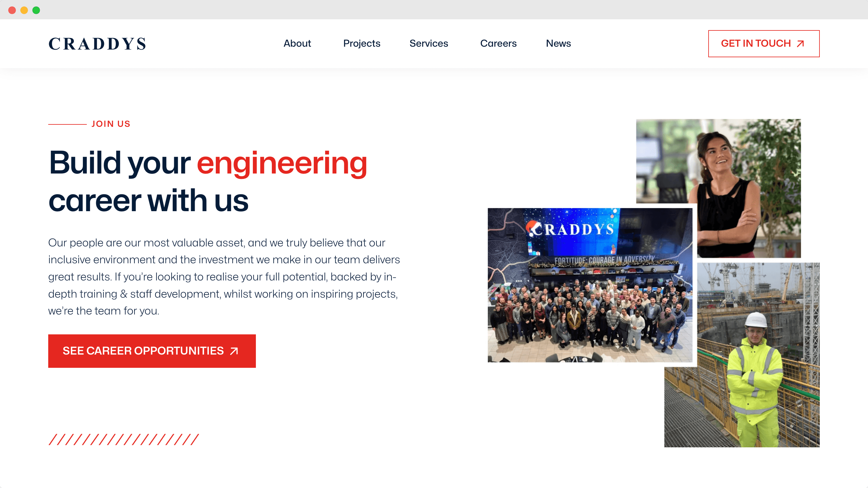This screenshot has width=868, height=488.
Task: Click the red horizontal line decoration near JOIN US
Action: pyautogui.click(x=68, y=124)
